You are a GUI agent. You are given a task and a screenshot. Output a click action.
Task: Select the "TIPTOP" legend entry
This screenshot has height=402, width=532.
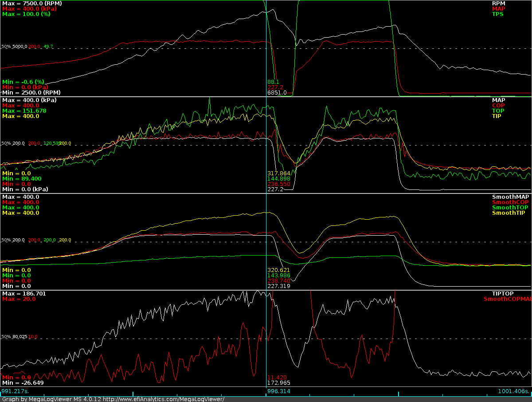click(503, 293)
